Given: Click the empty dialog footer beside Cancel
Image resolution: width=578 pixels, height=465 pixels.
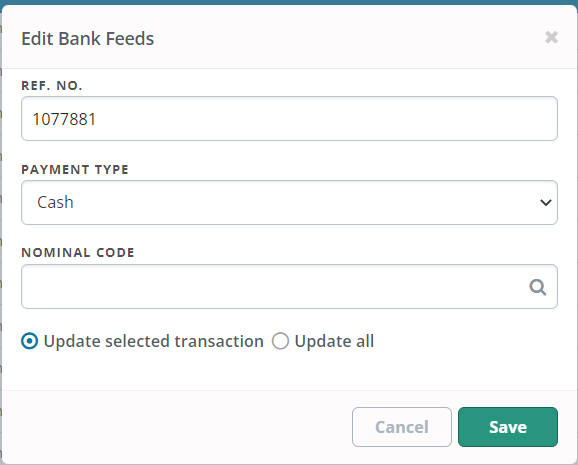Looking at the screenshot, I should [x=177, y=427].
